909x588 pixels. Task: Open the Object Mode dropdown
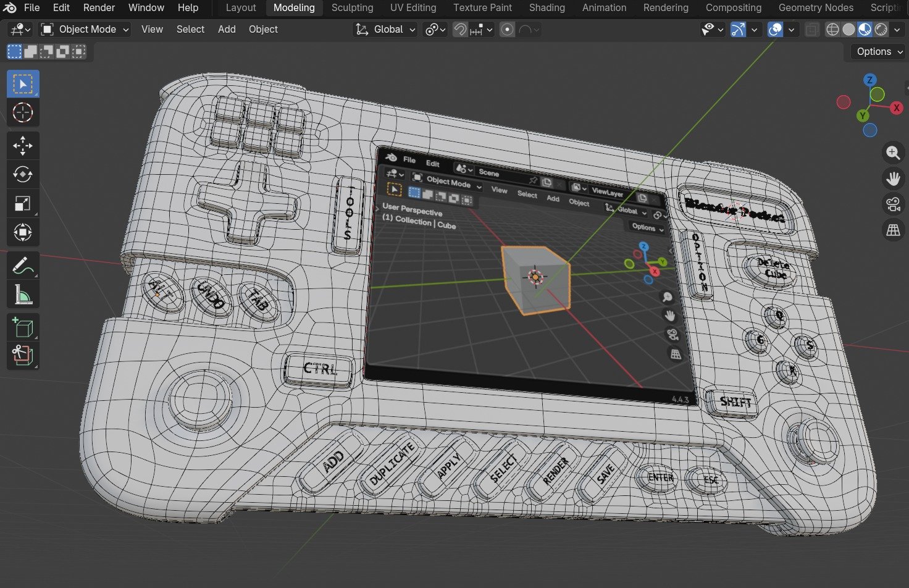pos(85,29)
